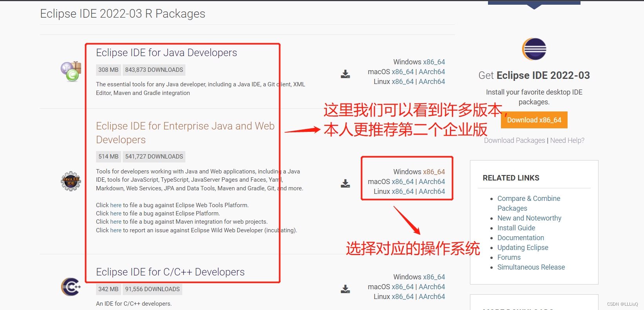Select Linux AArch64 for Enterprise Java package

coord(432,191)
